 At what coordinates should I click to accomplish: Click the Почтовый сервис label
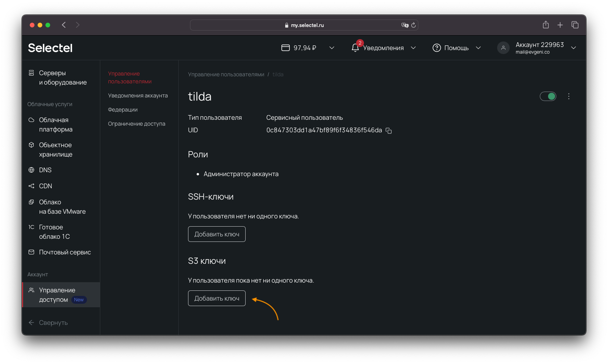pyautogui.click(x=65, y=252)
